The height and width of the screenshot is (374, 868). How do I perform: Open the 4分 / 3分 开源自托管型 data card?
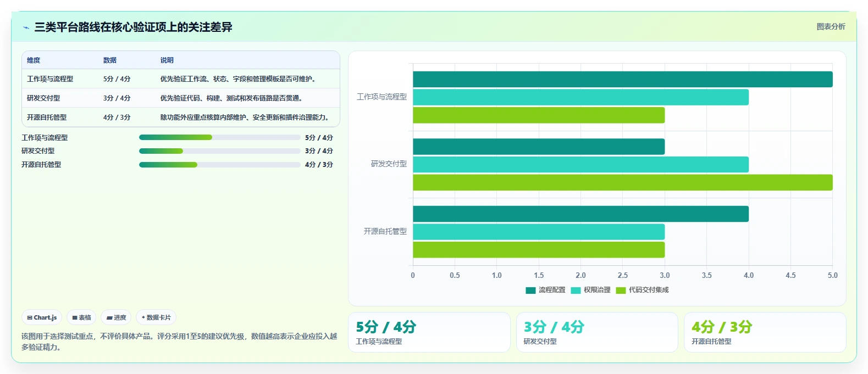pyautogui.click(x=765, y=332)
